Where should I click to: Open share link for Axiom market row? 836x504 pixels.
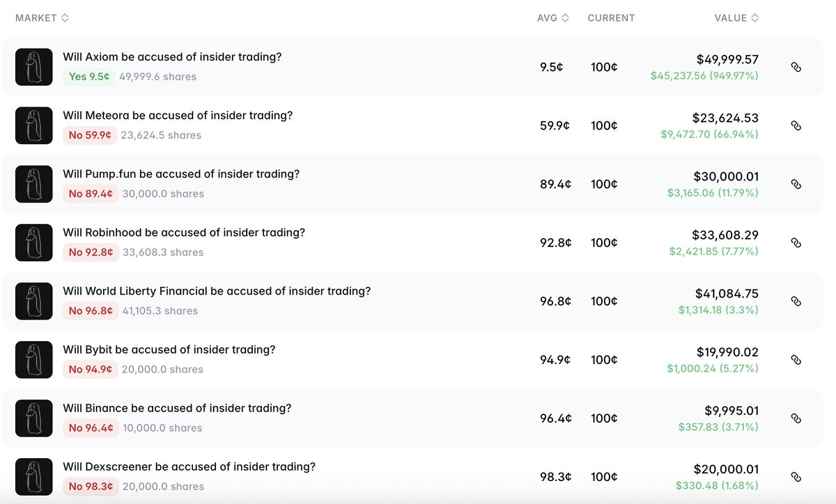796,67
